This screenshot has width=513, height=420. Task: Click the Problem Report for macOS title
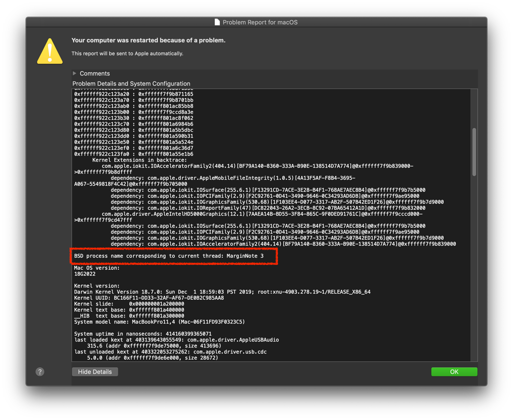(261, 22)
